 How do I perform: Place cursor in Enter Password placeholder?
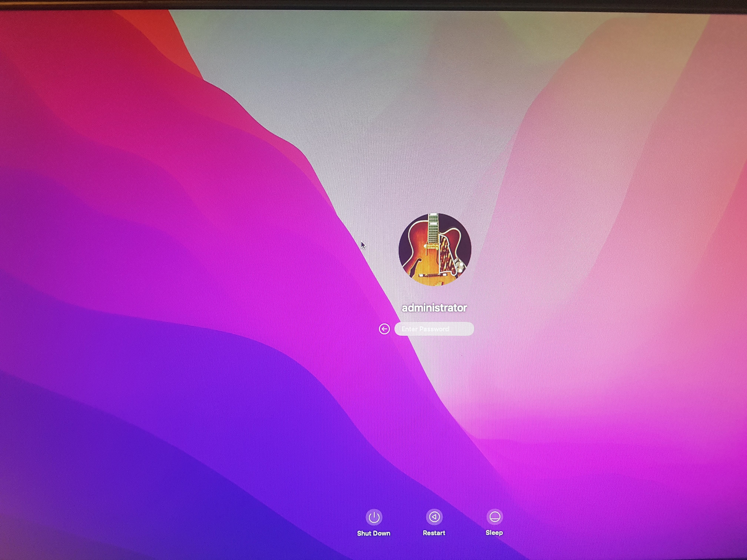(x=426, y=329)
